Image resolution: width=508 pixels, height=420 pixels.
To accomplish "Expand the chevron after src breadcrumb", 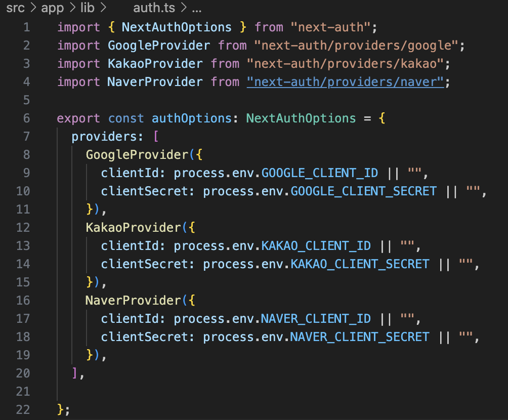I will (x=33, y=8).
